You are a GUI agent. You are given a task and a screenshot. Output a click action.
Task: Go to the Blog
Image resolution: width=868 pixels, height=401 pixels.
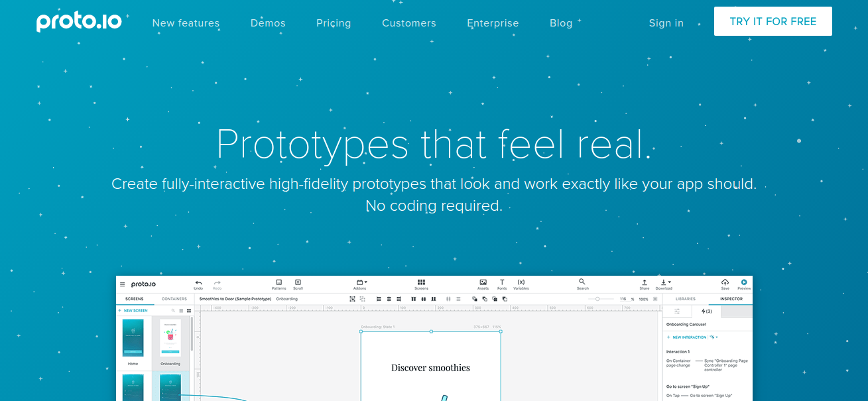click(561, 23)
